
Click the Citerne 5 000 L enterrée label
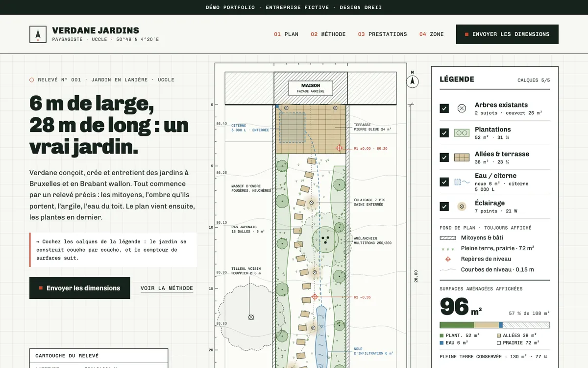[250, 128]
